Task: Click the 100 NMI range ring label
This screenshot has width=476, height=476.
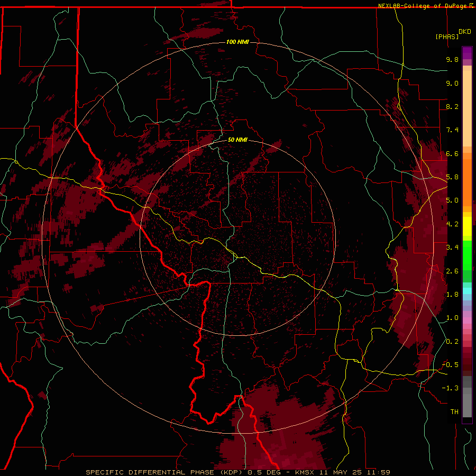Action: click(237, 42)
